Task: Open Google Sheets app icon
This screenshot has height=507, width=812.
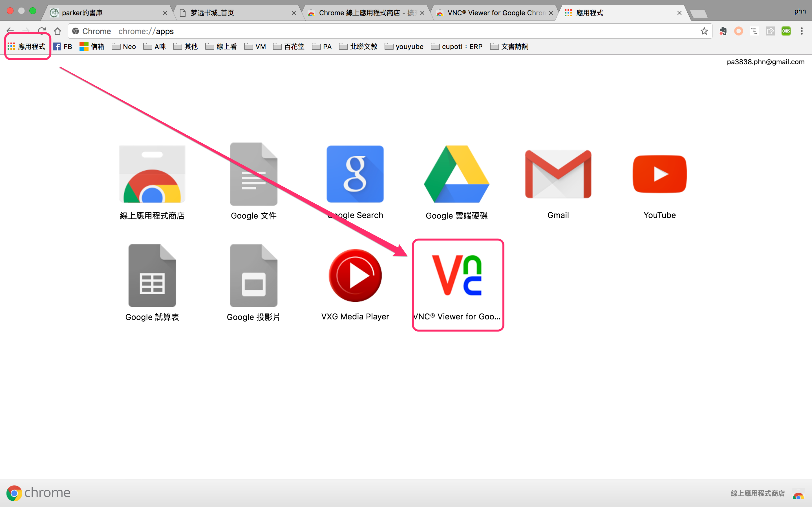Action: pos(152,275)
